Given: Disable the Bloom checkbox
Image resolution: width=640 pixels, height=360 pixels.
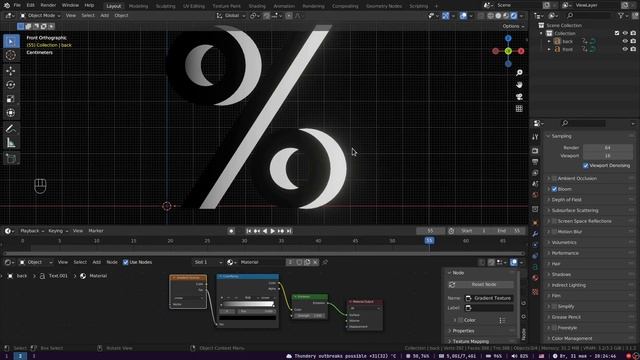Looking at the screenshot, I should (x=554, y=189).
